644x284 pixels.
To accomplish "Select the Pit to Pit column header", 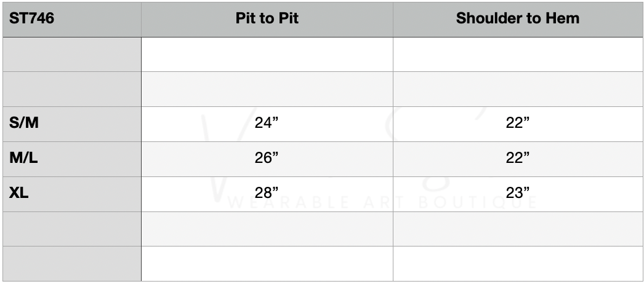I will pos(267,18).
